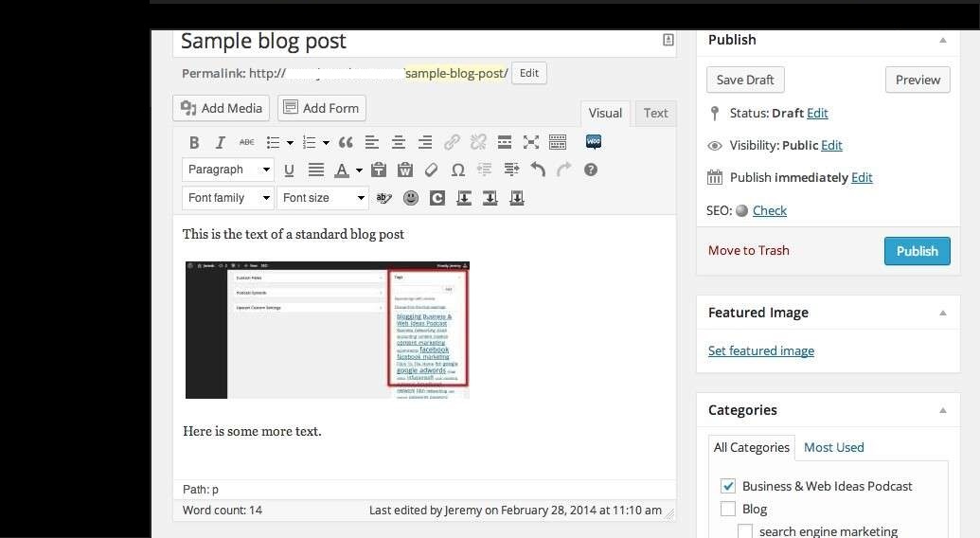This screenshot has height=538, width=980.
Task: Toggle the spellchecker ab icon
Action: click(x=383, y=198)
